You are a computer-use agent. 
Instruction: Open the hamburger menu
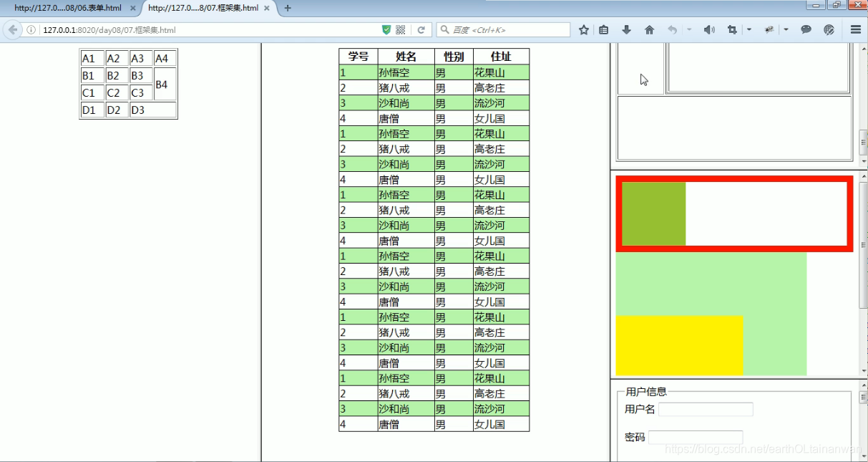(856, 29)
